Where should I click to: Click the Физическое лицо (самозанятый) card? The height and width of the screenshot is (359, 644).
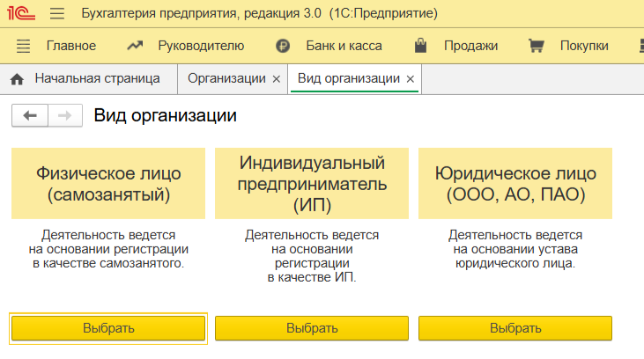click(x=108, y=183)
